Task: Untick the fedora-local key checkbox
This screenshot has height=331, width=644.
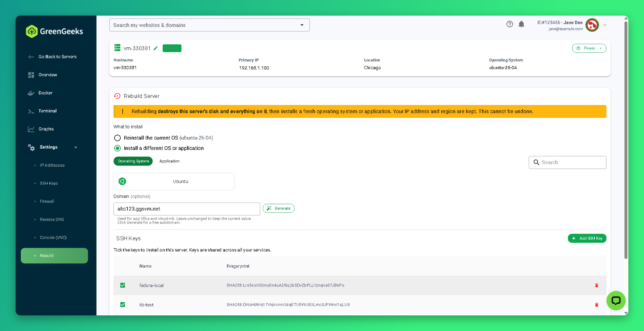Action: point(123,285)
